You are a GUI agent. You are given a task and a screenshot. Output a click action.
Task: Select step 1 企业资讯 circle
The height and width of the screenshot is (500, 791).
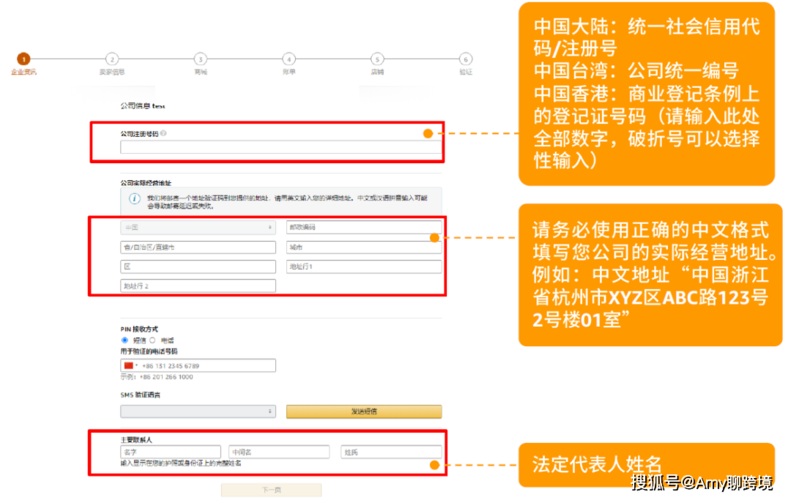pyautogui.click(x=23, y=59)
